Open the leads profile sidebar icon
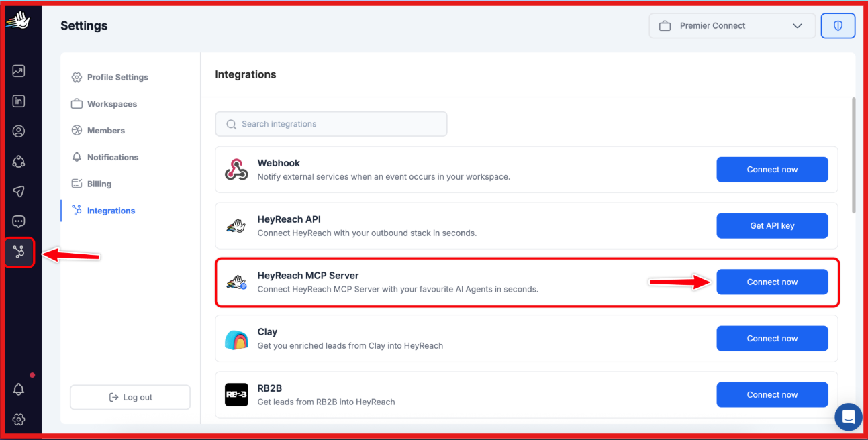This screenshot has width=868, height=440. coord(19,131)
